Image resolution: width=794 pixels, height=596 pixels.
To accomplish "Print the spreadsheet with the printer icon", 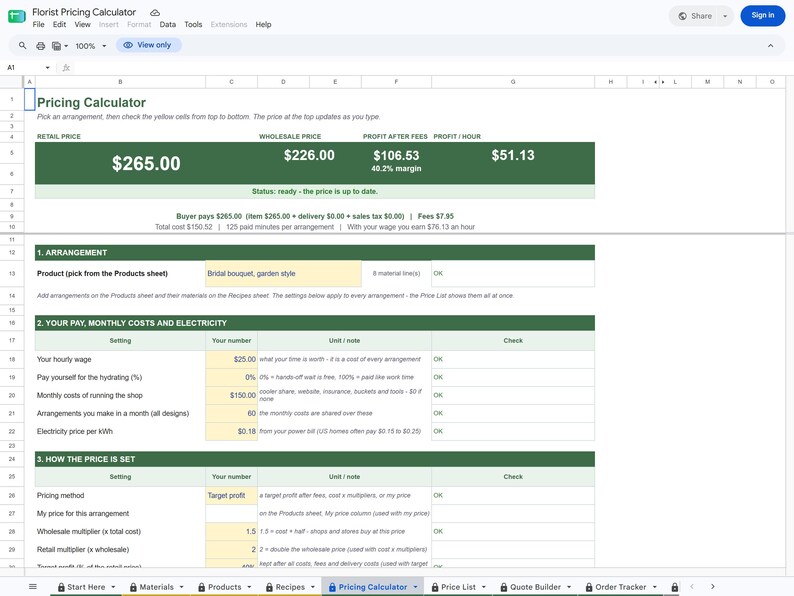I will [x=41, y=46].
